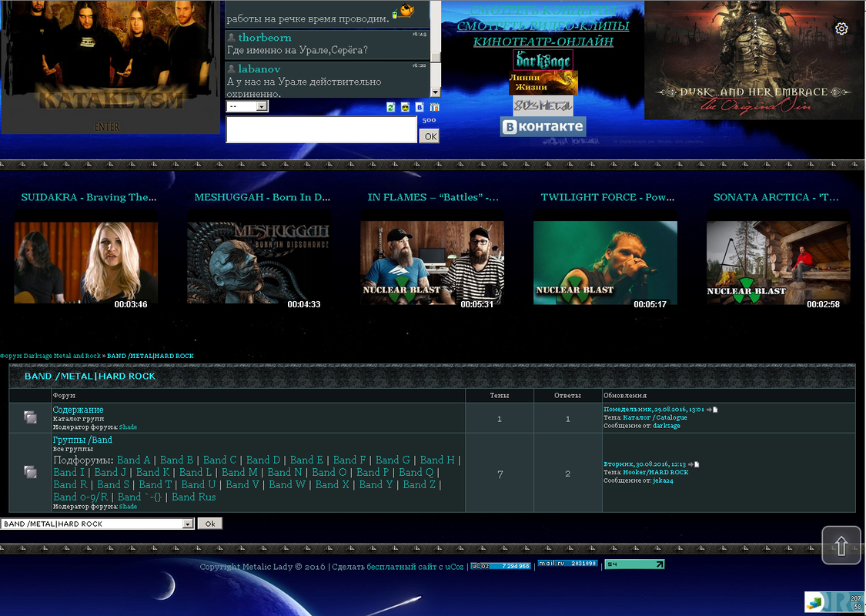Open the DarkSage logo banner
Screen dimensions: 866x616
pyautogui.click(x=543, y=60)
